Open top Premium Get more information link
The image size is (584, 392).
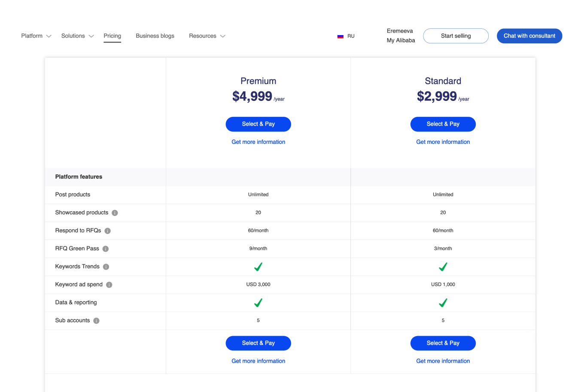(x=258, y=142)
